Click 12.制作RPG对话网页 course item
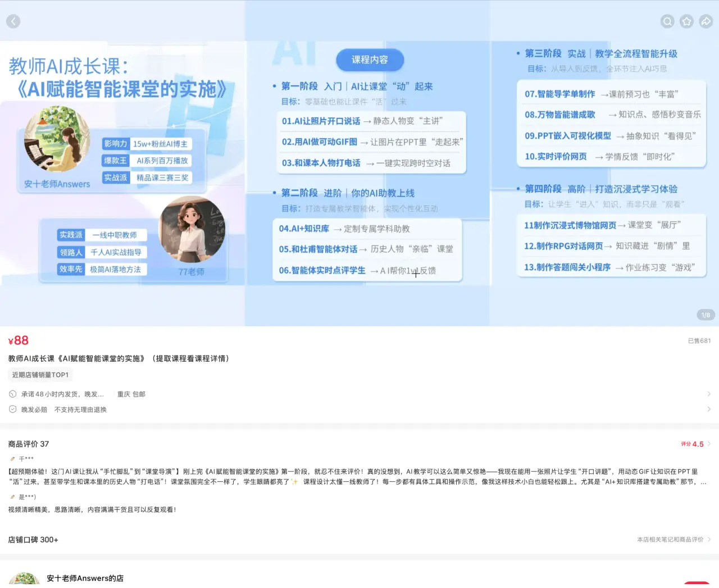719x588 pixels. coord(607,246)
